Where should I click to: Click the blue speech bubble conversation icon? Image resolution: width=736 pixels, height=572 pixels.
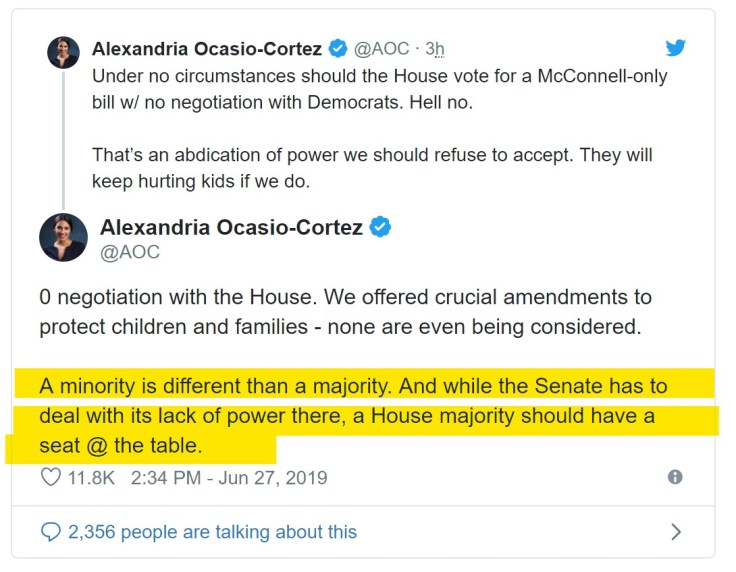[x=50, y=532]
